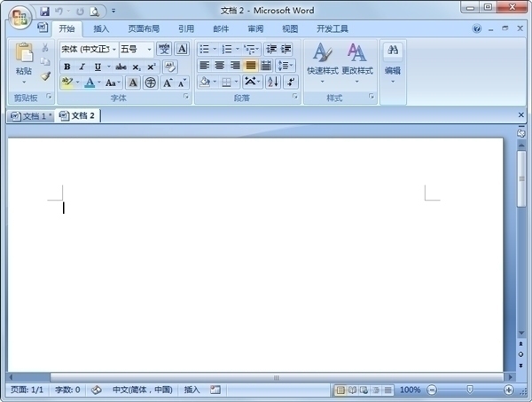Viewport: 532px width, 402px height.
Task: Open the font name dropdown
Action: coord(114,50)
